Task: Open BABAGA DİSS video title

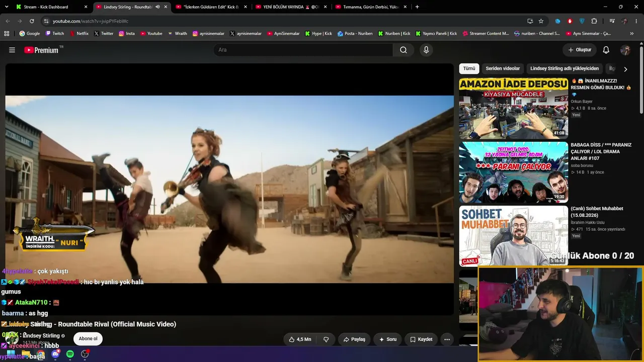Action: (601, 151)
